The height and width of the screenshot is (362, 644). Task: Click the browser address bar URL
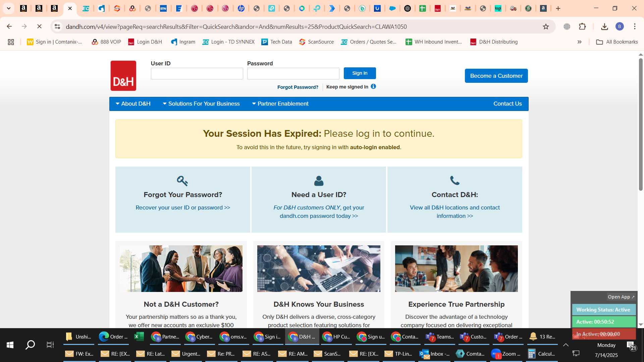click(x=236, y=26)
